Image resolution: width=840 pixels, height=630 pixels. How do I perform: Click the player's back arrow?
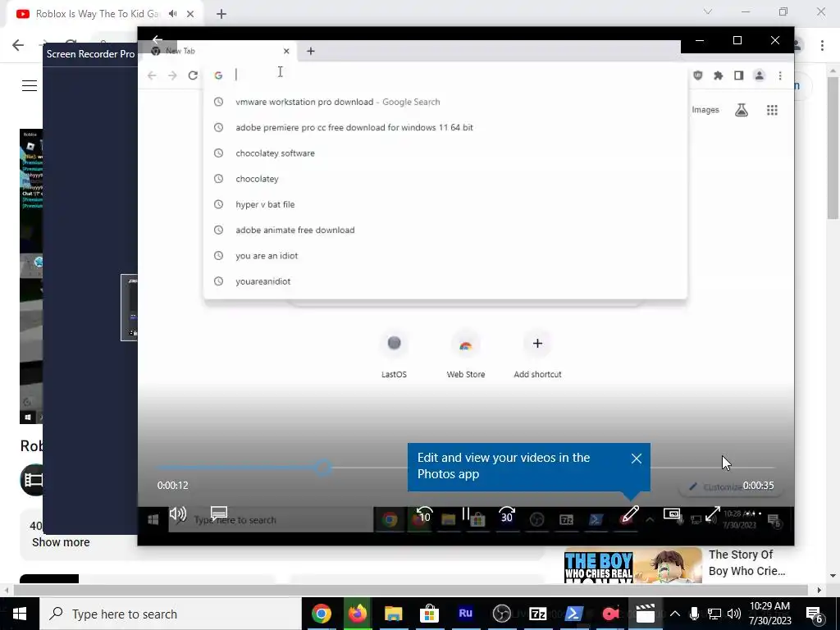pyautogui.click(x=157, y=39)
